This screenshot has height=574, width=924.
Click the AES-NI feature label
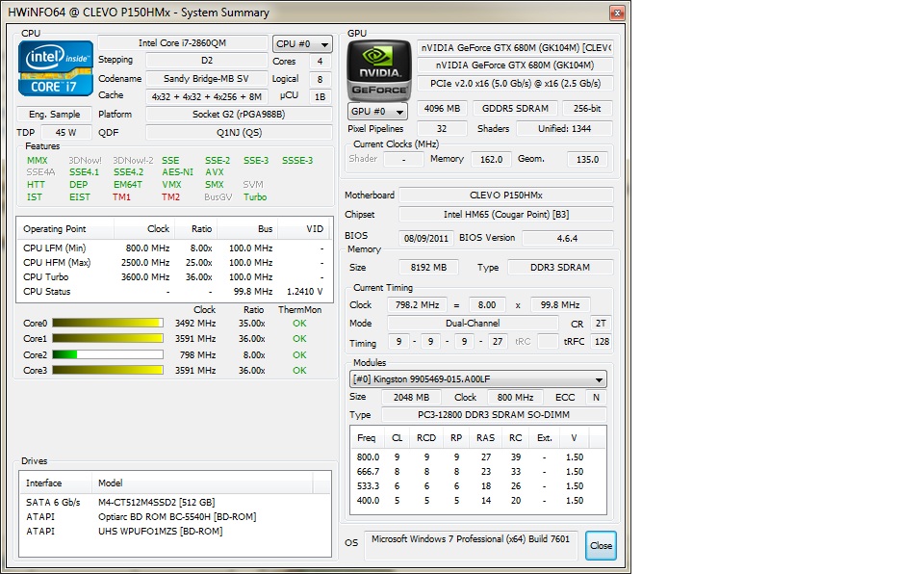177,172
